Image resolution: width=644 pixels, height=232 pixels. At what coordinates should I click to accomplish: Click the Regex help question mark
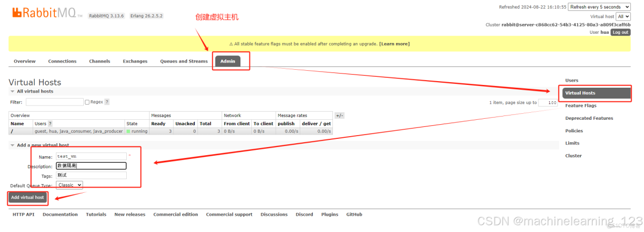pos(107,102)
